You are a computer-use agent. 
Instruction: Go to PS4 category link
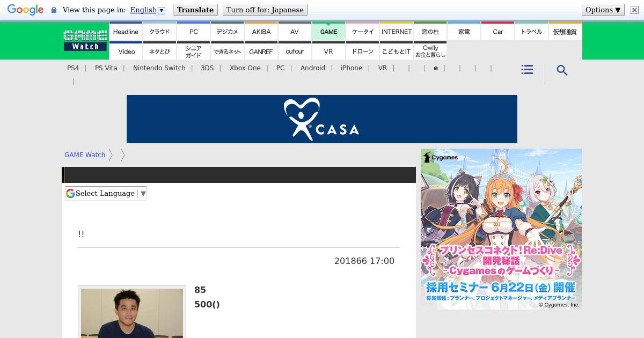tap(73, 68)
